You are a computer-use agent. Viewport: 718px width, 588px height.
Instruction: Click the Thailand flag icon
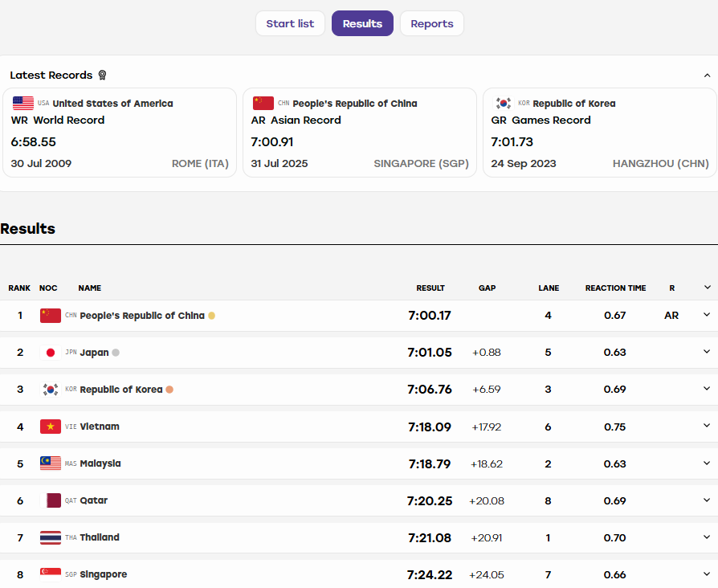click(x=51, y=537)
